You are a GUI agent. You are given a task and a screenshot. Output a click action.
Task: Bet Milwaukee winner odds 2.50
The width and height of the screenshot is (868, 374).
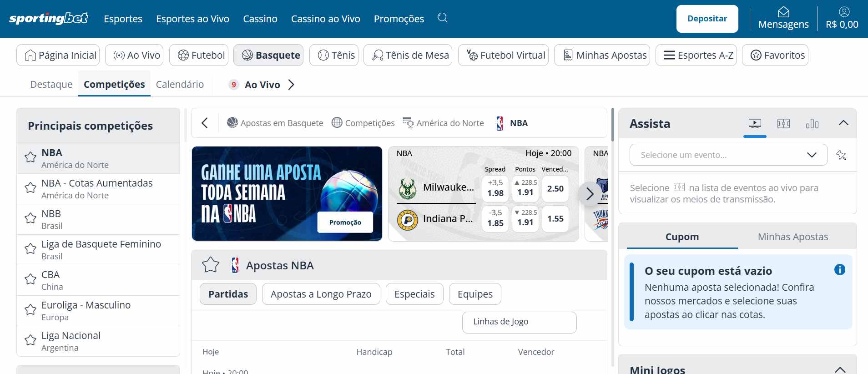tap(555, 188)
